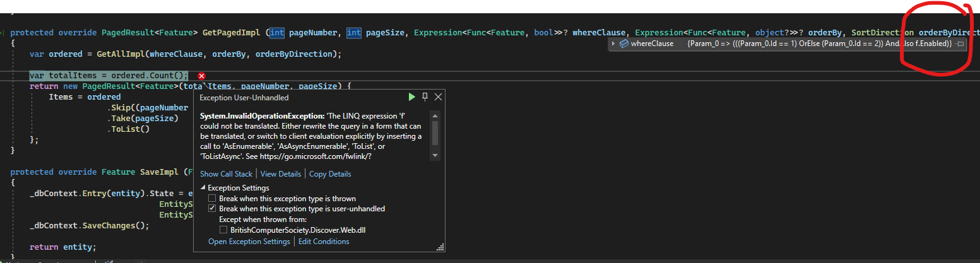980x263 pixels.
Task: Click the whereClause object cube icon
Action: click(623, 44)
